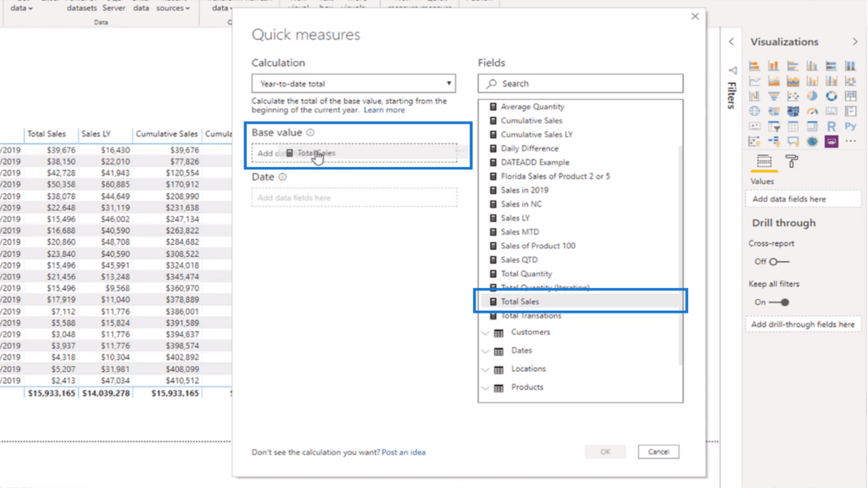868x488 pixels.
Task: Switch to the Format paint roller tab
Action: click(x=793, y=162)
